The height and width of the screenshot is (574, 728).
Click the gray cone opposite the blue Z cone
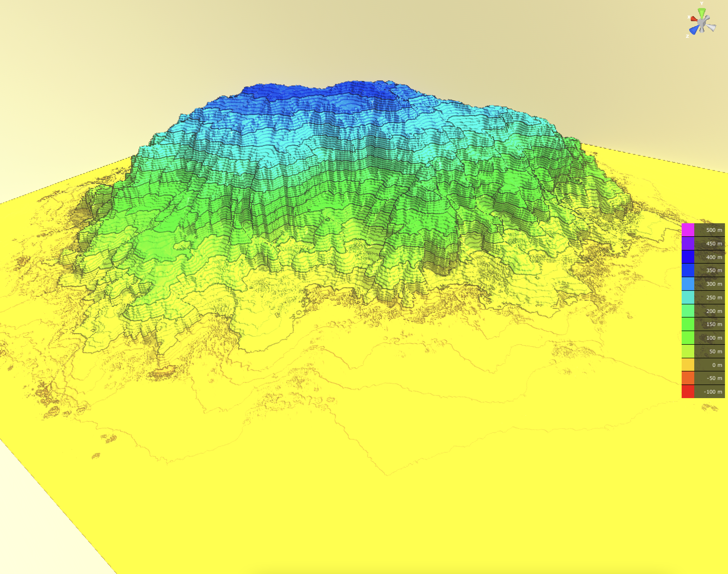(x=708, y=17)
